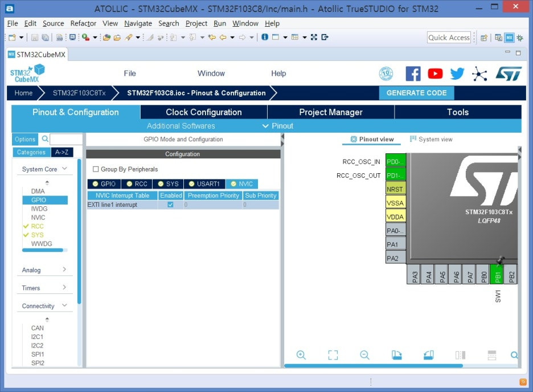Click the search magnifier beside Options
This screenshot has height=392, width=533.
[45, 138]
